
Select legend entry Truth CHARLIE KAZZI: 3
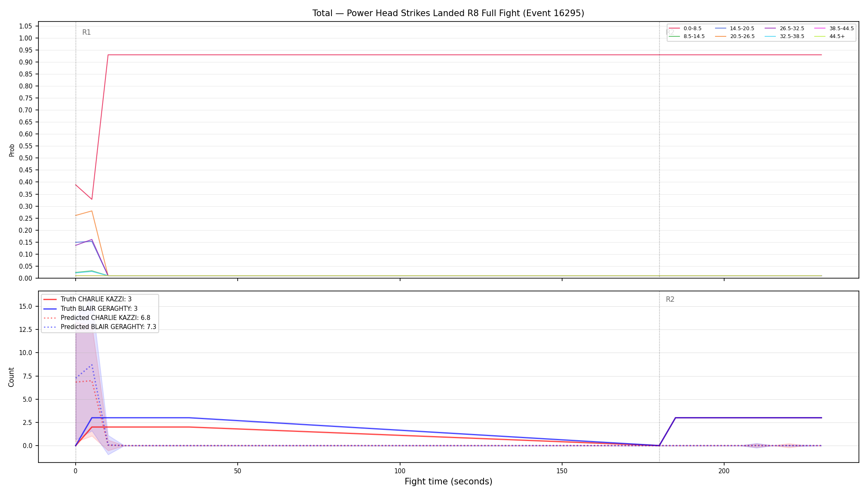tap(87, 299)
